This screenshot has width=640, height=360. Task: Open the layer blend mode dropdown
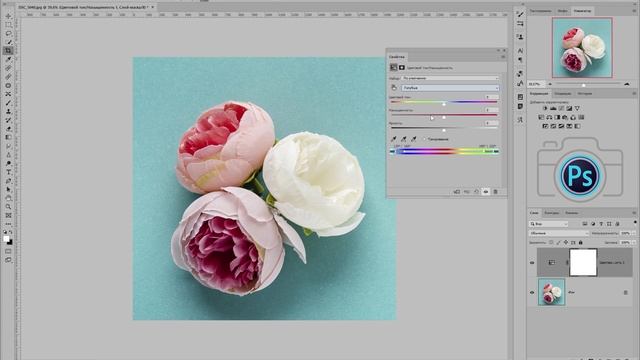pyautogui.click(x=559, y=233)
